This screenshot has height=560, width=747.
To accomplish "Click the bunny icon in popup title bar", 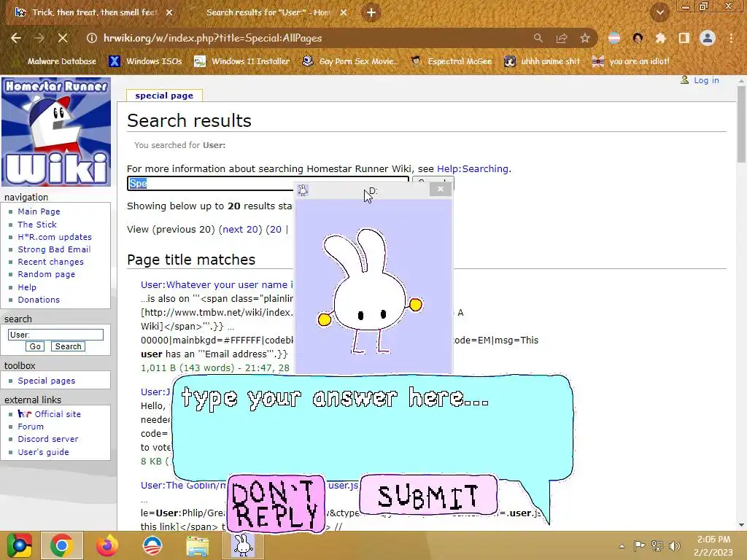I will (x=303, y=190).
